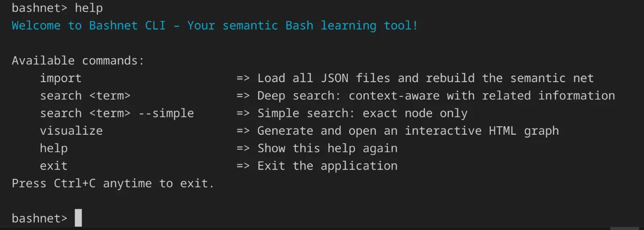Click 'Simple search: exact node only' description
The image size is (644, 230).
(x=362, y=113)
